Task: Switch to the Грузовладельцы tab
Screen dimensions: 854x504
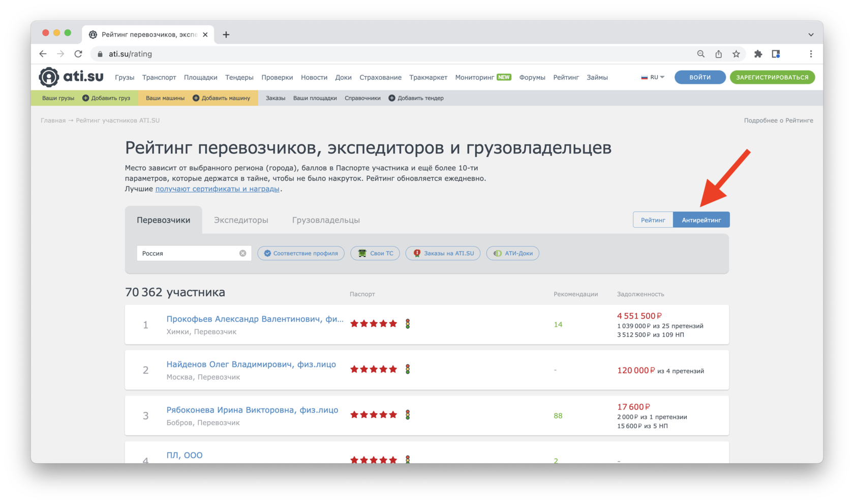Action: tap(326, 220)
